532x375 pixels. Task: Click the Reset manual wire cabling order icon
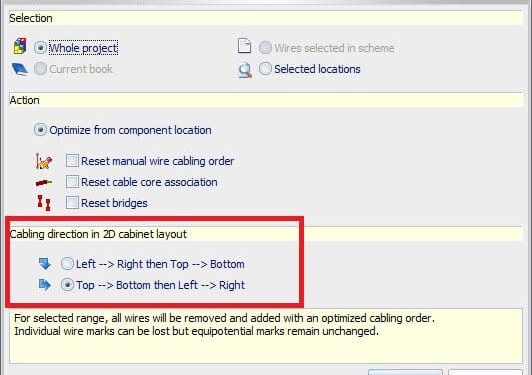[x=44, y=161]
